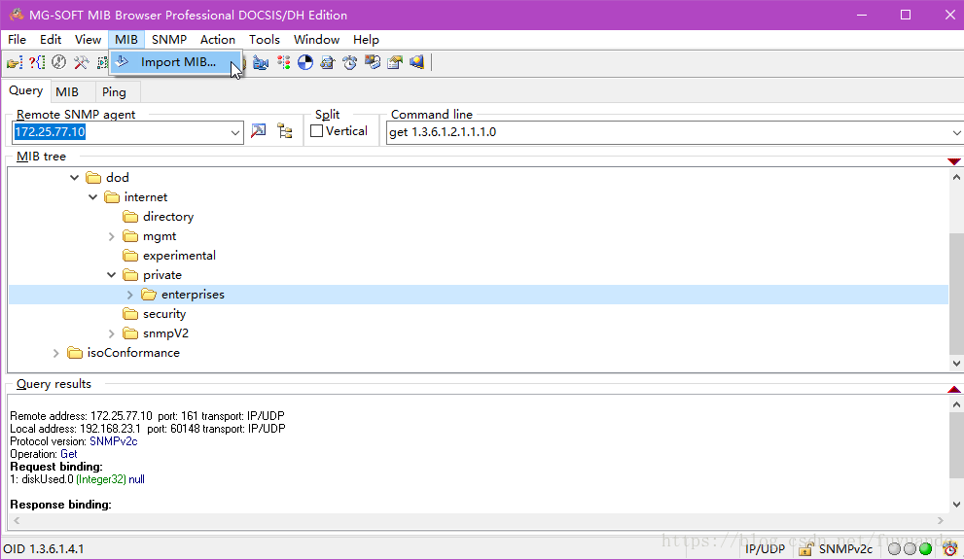This screenshot has height=560, width=964.
Task: Open the File menu
Action: [x=17, y=39]
